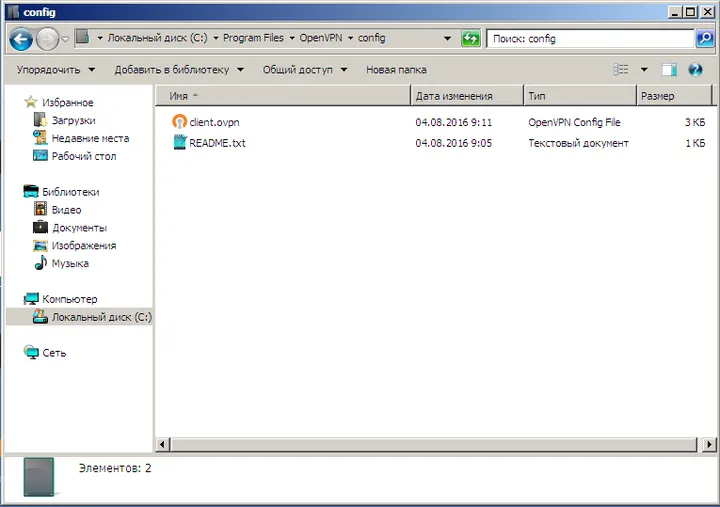
Task: Sort by Размер column header
Action: pyautogui.click(x=674, y=96)
